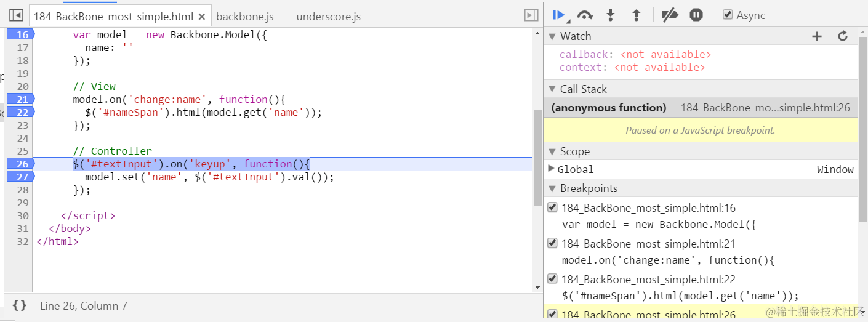Step out of current function
The image size is (868, 322).
tap(637, 15)
